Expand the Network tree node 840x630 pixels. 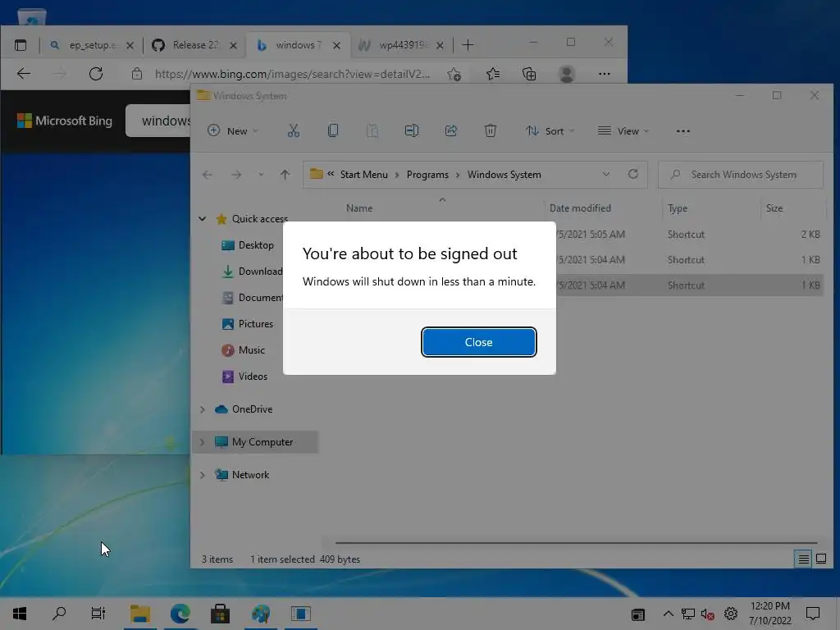203,475
